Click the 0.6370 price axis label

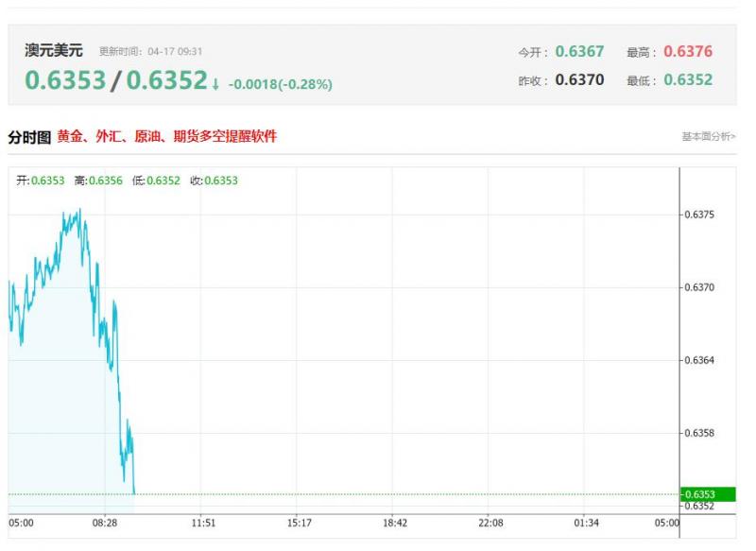(x=699, y=287)
